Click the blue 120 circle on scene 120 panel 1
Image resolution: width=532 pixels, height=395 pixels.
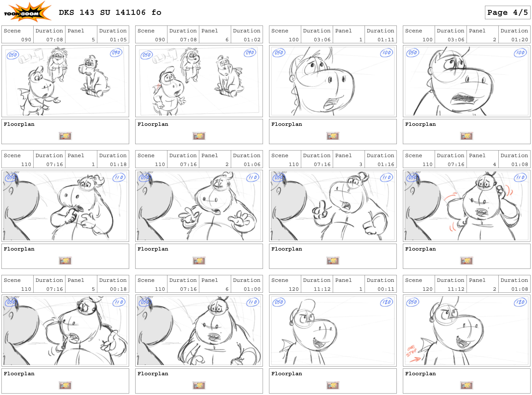coord(386,302)
